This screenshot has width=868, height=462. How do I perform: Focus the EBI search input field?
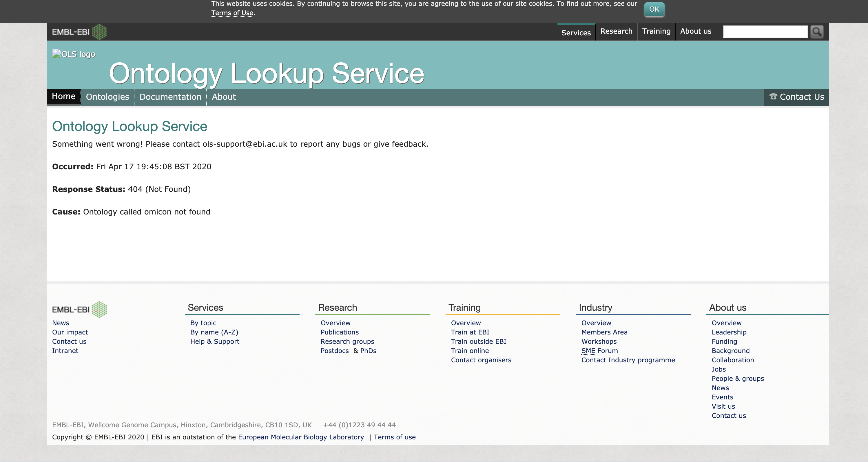(x=765, y=32)
